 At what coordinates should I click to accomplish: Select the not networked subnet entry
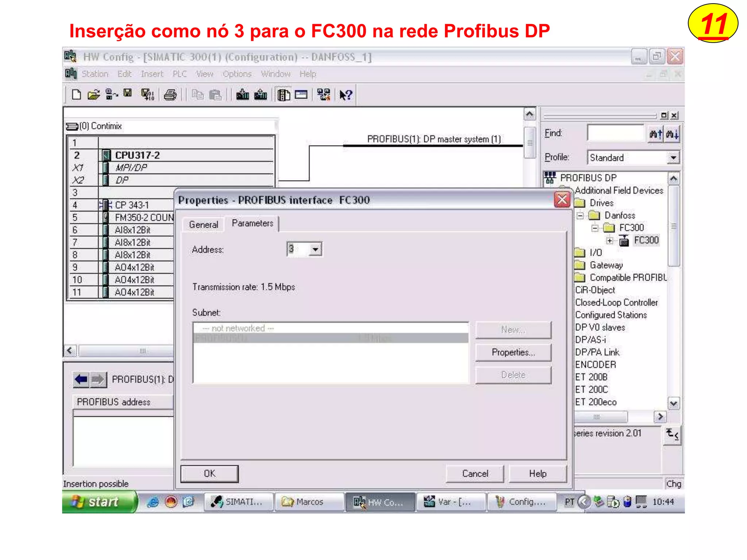330,328
